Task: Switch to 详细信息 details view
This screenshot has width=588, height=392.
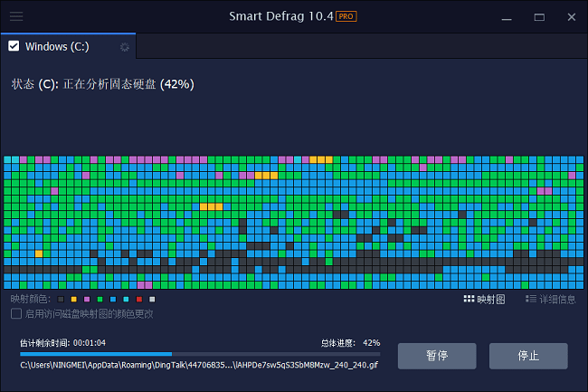Action: [550, 299]
